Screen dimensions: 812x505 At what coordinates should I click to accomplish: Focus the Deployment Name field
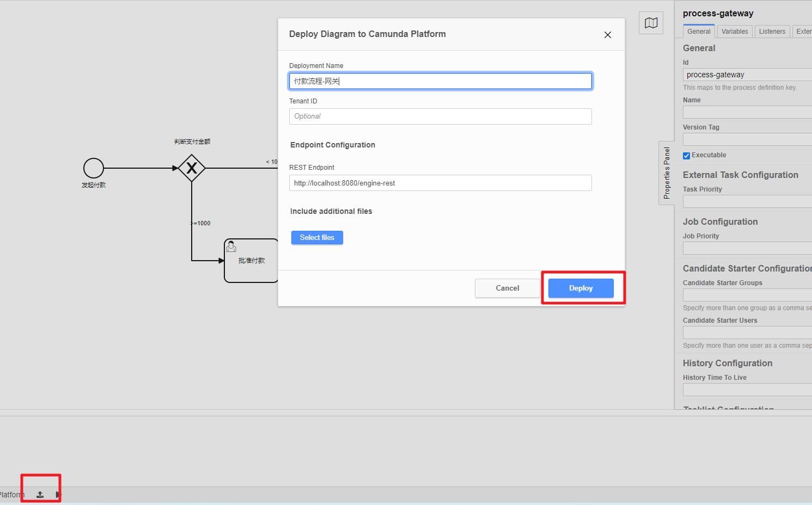[441, 81]
